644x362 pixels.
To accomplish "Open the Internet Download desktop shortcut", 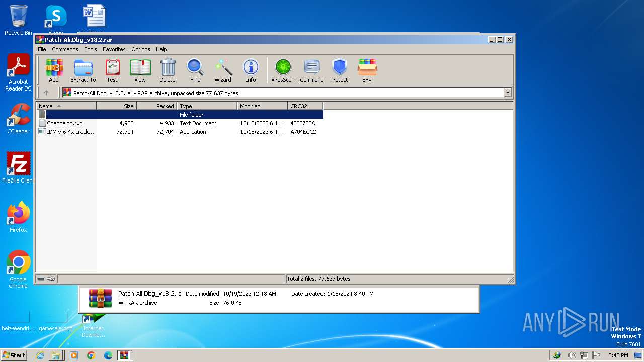I will point(93,325).
